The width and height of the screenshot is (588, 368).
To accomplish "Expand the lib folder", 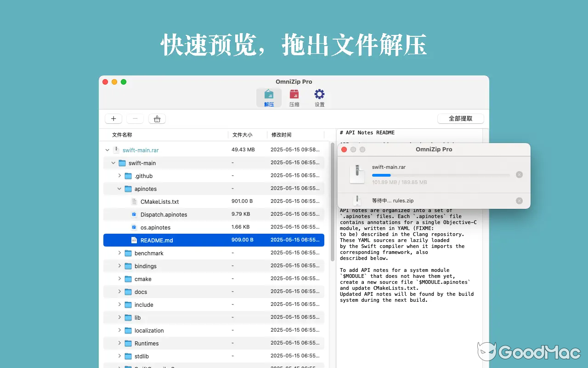I will [x=119, y=317].
